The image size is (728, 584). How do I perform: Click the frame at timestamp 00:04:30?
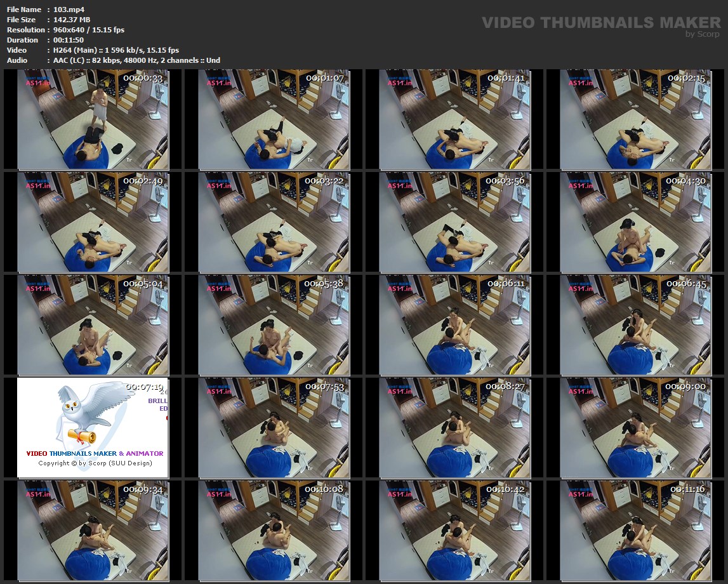click(x=635, y=222)
